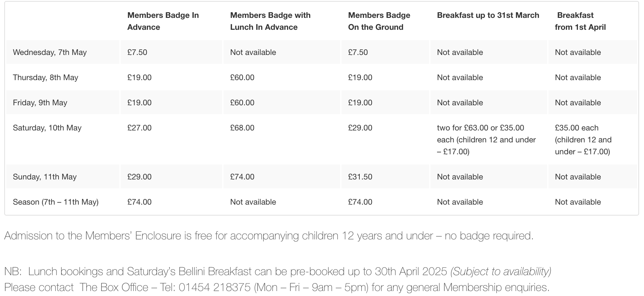Click the Thursday, 8th May row label

point(45,77)
